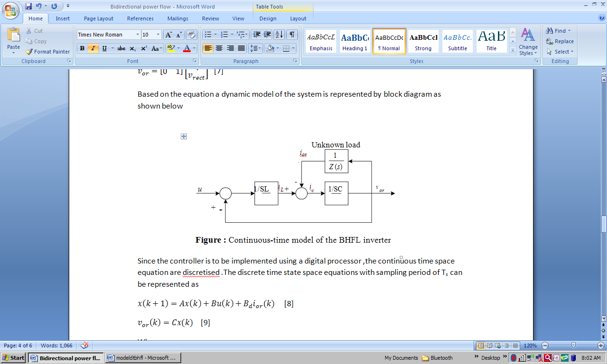Open the line spacing dropdown
Image resolution: width=607 pixels, height=364 pixels.
pos(256,48)
